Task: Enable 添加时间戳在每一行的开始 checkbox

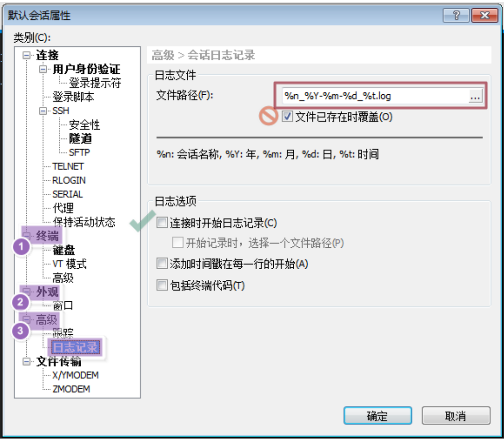Action: click(x=162, y=264)
